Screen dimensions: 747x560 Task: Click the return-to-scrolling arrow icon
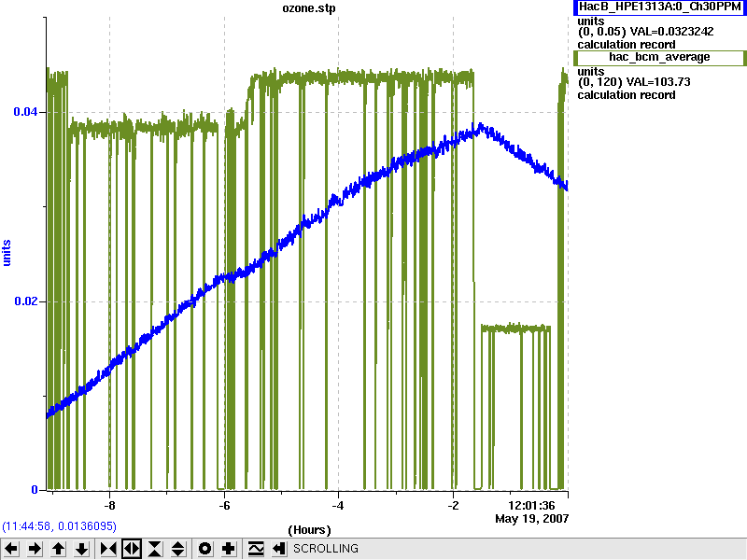point(279,549)
